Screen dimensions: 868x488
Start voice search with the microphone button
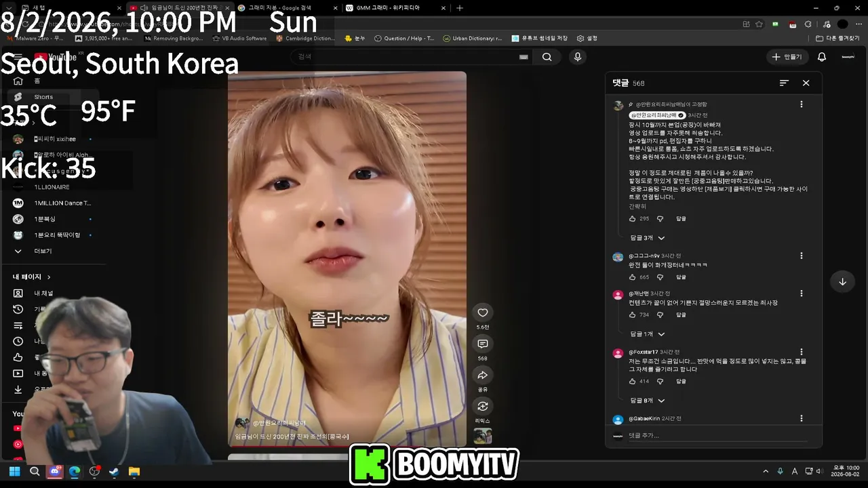pyautogui.click(x=578, y=57)
